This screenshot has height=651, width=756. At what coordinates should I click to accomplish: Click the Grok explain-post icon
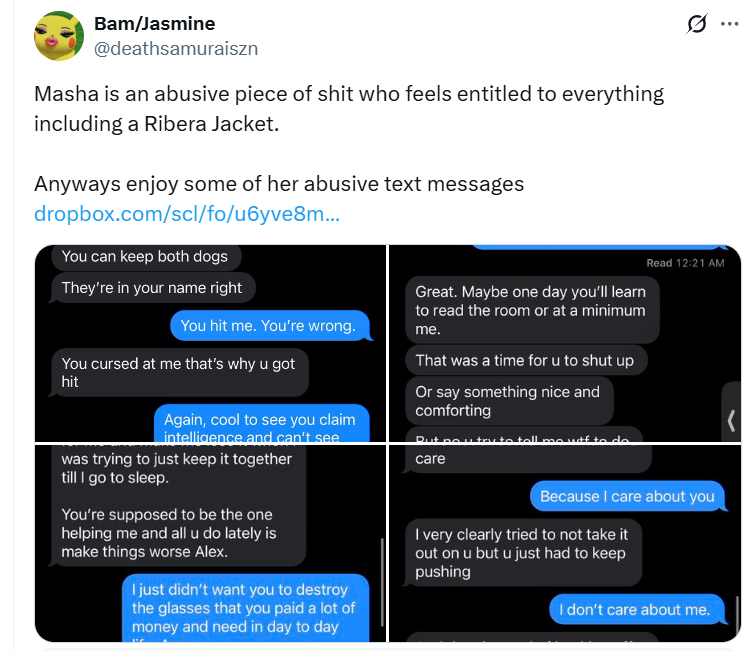coord(694,25)
